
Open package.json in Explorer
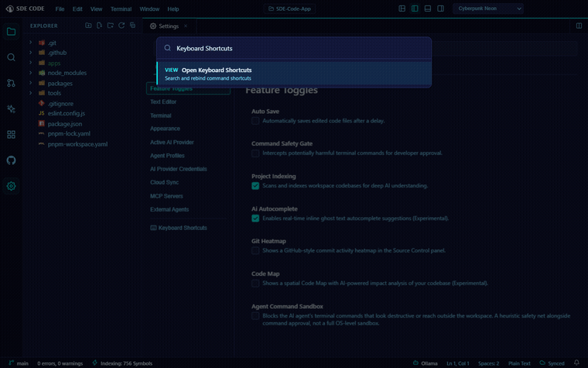[x=65, y=123]
